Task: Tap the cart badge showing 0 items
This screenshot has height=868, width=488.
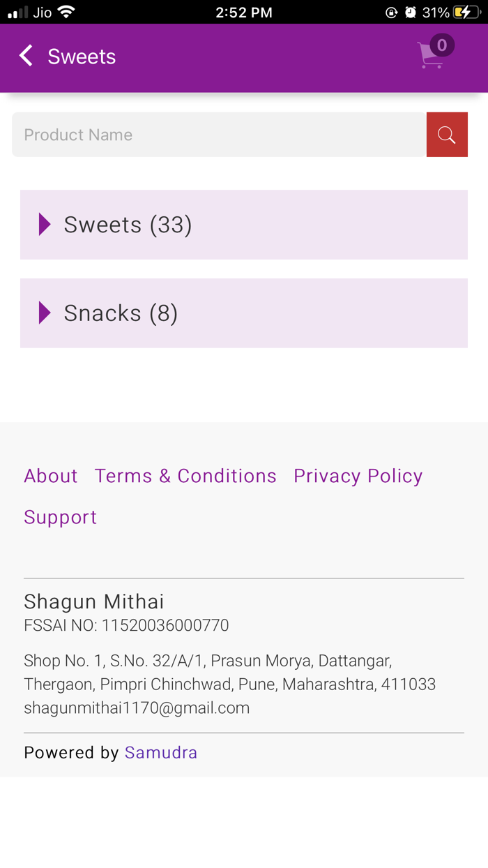Action: pos(441,45)
